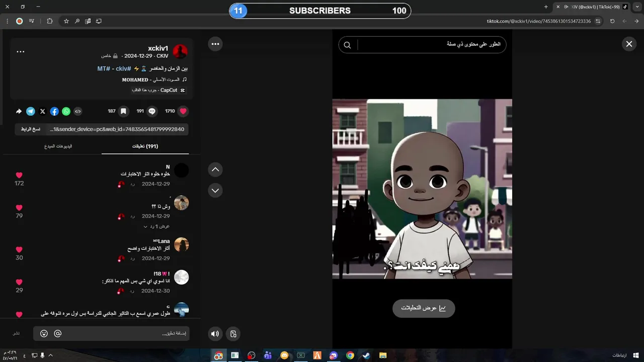
Task: Open the Windows Start menu
Action: pyautogui.click(x=636, y=355)
